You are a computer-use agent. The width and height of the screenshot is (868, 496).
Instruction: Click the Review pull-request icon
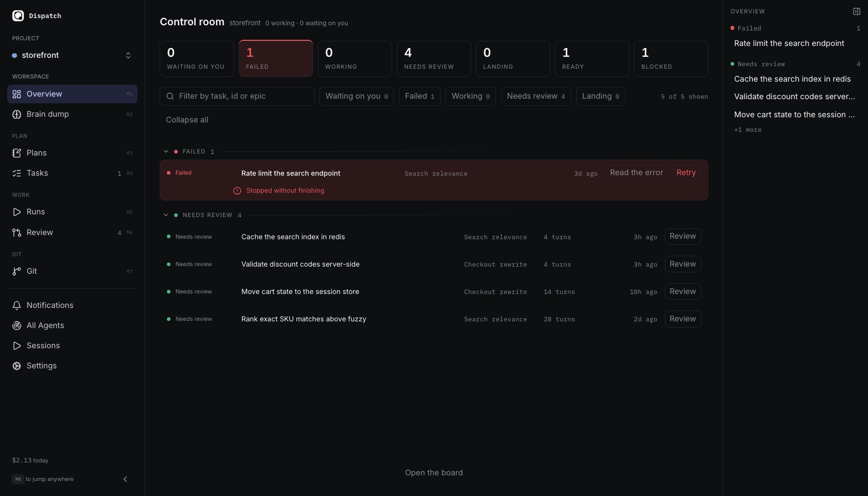click(17, 233)
